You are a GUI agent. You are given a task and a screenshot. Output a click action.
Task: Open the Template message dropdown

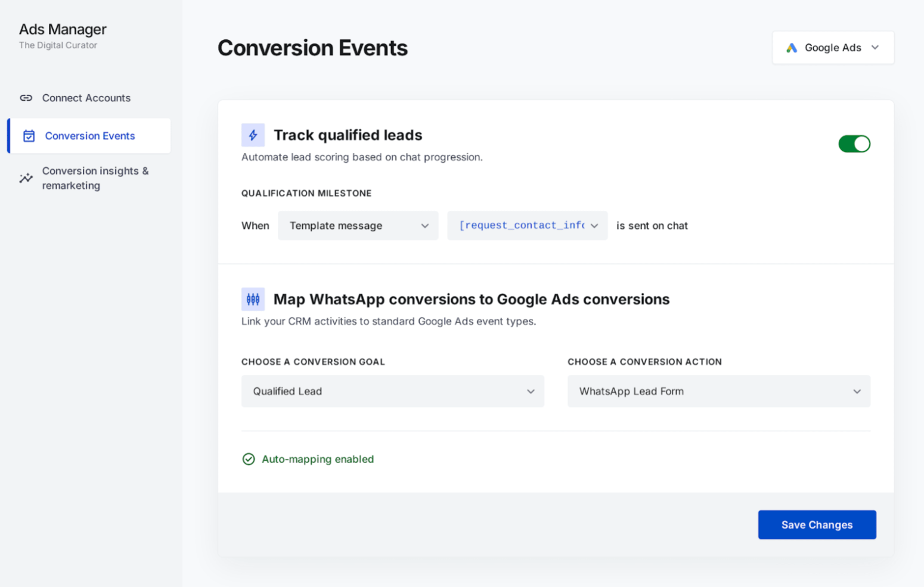click(358, 225)
